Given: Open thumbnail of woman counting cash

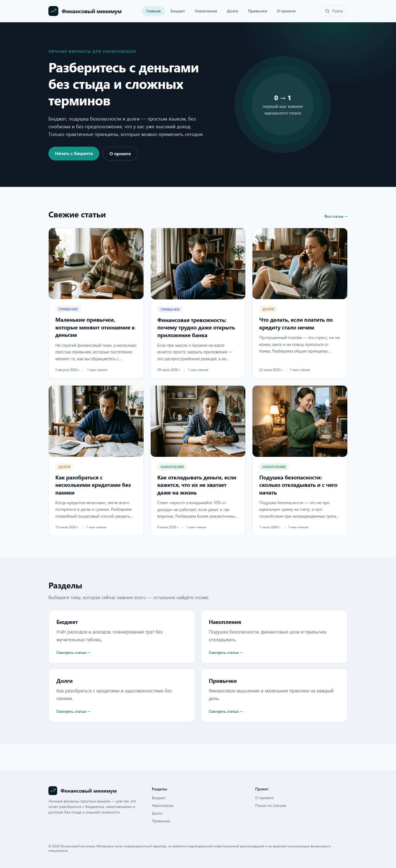Looking at the screenshot, I should [x=198, y=421].
